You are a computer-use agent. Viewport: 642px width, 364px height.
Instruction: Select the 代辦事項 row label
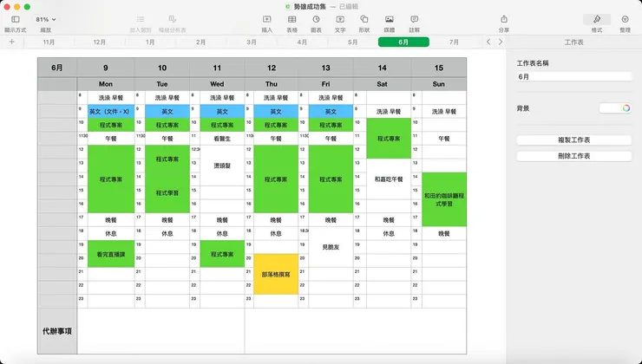click(57, 331)
